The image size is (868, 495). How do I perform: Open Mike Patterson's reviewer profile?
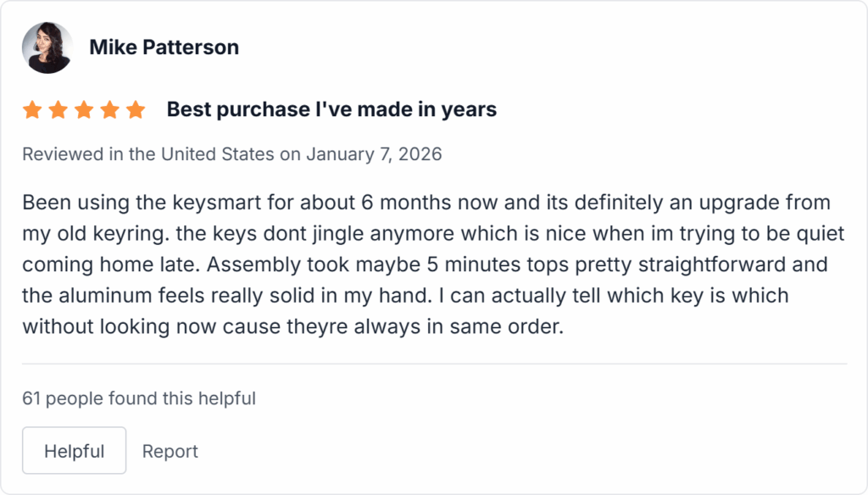click(164, 47)
